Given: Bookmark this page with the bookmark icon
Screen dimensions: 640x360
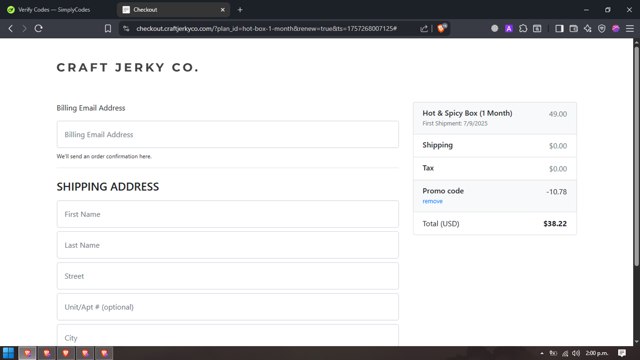Looking at the screenshot, I should (108, 29).
